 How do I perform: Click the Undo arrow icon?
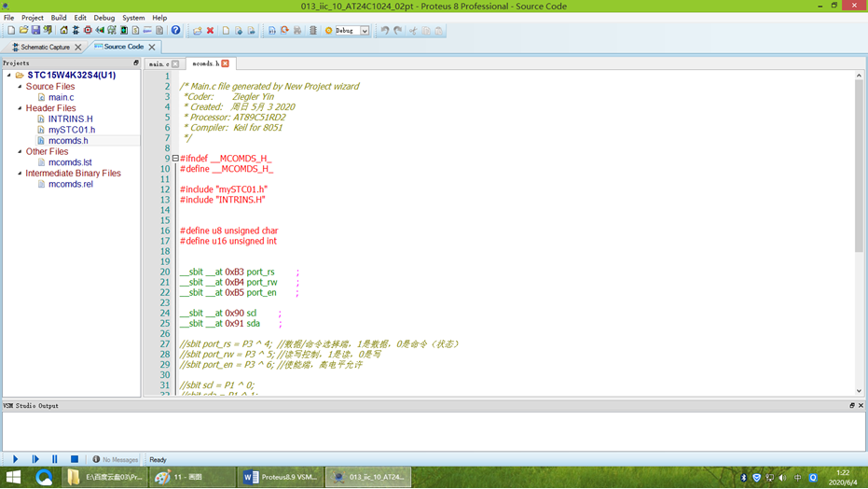coord(385,31)
